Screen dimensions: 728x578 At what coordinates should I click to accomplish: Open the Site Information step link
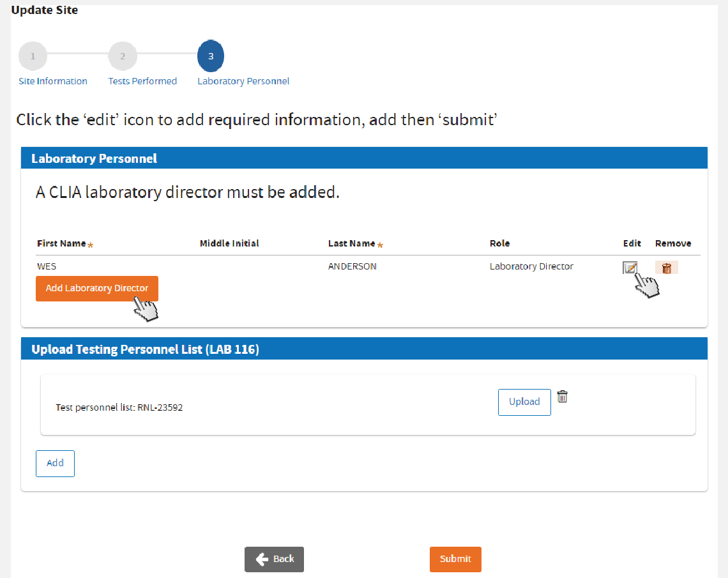click(53, 81)
